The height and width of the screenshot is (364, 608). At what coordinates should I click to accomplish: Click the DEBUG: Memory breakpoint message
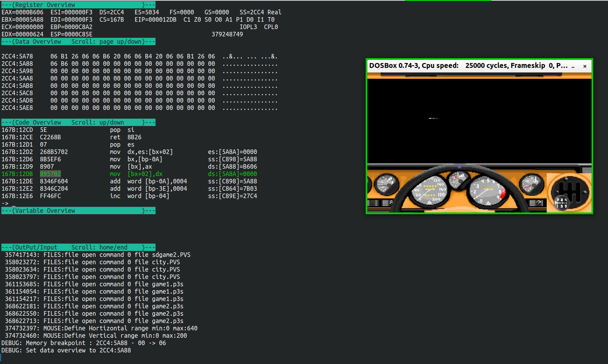click(84, 343)
